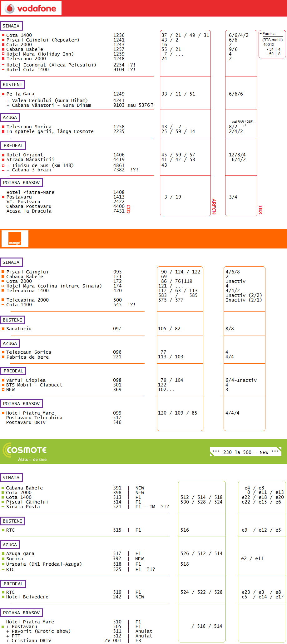287x644 pixels.
Task: Click the 'Telecabina 1400' entry
Action: pyautogui.click(x=27, y=291)
